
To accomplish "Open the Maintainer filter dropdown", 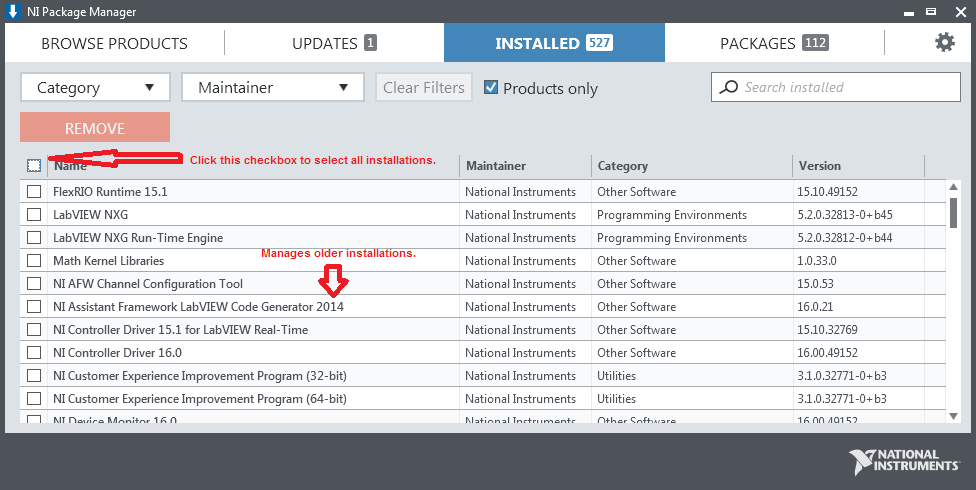I will 273,88.
